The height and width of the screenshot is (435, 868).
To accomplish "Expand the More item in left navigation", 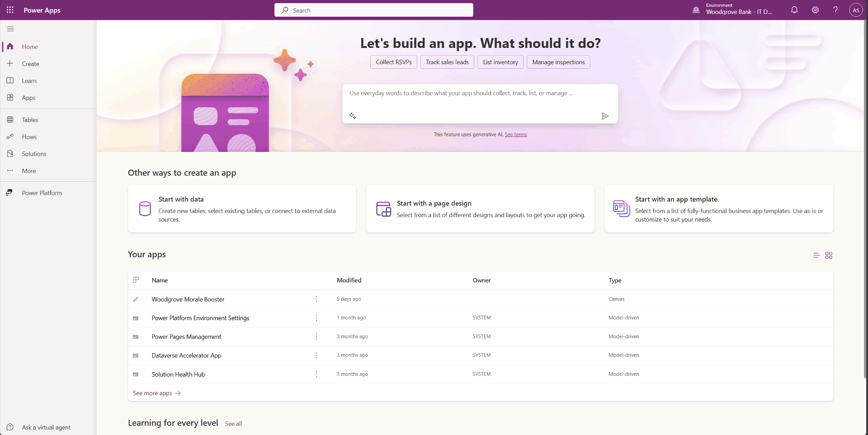I will pyautogui.click(x=28, y=170).
